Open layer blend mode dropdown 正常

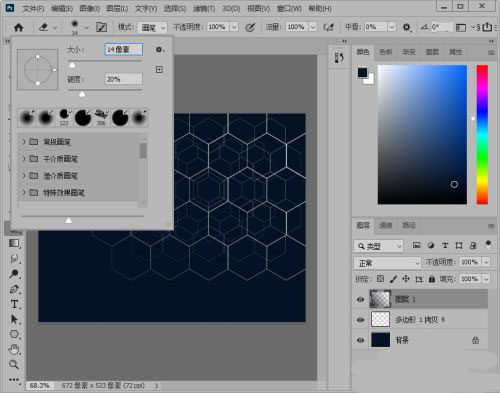click(387, 263)
